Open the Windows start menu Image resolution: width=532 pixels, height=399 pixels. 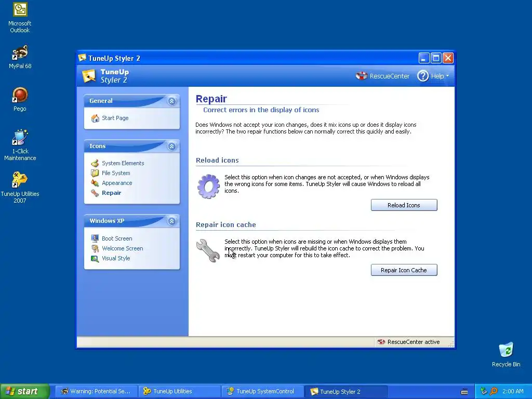pyautogui.click(x=25, y=391)
